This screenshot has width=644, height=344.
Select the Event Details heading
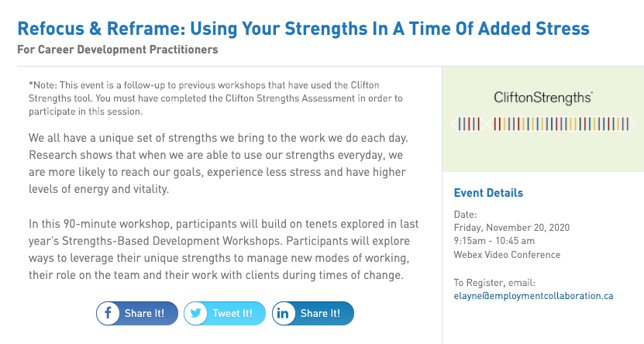coord(488,193)
